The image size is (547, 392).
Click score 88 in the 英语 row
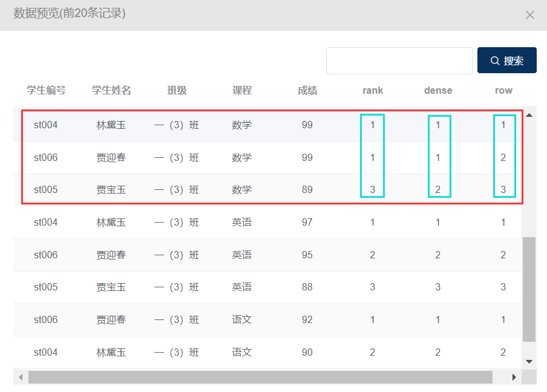tap(307, 287)
